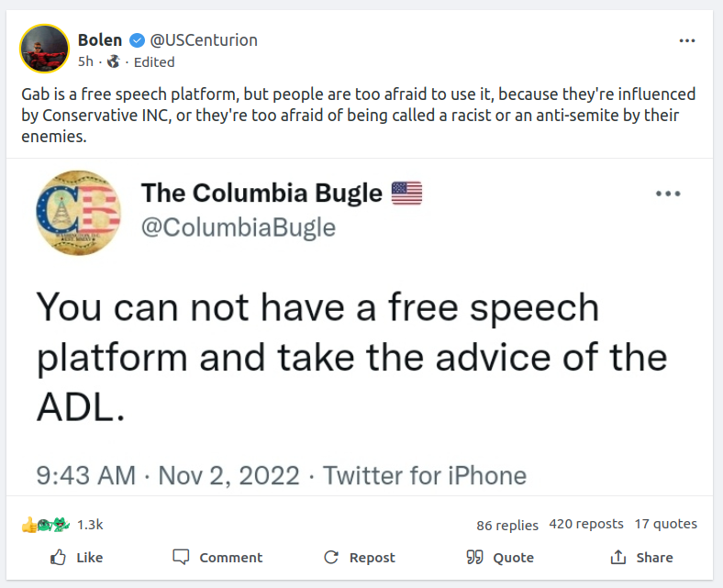This screenshot has height=588, width=723.
Task: Click the @USCenturion handle
Action: (x=204, y=40)
